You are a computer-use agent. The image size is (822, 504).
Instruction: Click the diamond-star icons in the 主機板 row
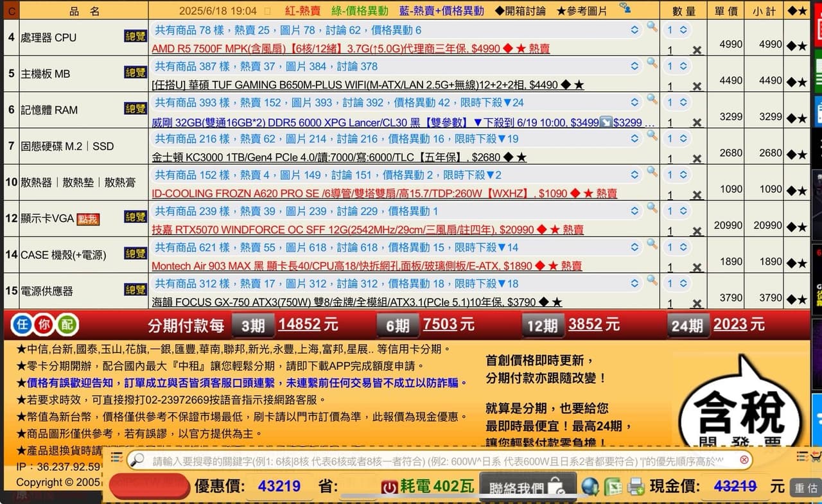(797, 82)
